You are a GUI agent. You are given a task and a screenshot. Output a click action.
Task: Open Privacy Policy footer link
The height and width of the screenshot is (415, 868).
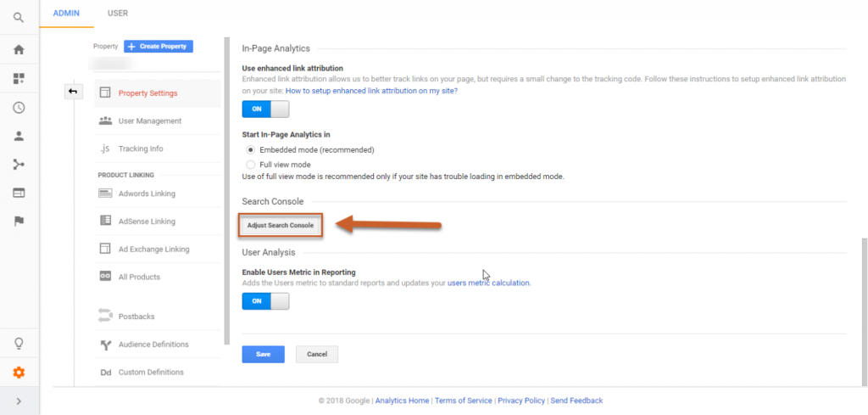(x=521, y=400)
